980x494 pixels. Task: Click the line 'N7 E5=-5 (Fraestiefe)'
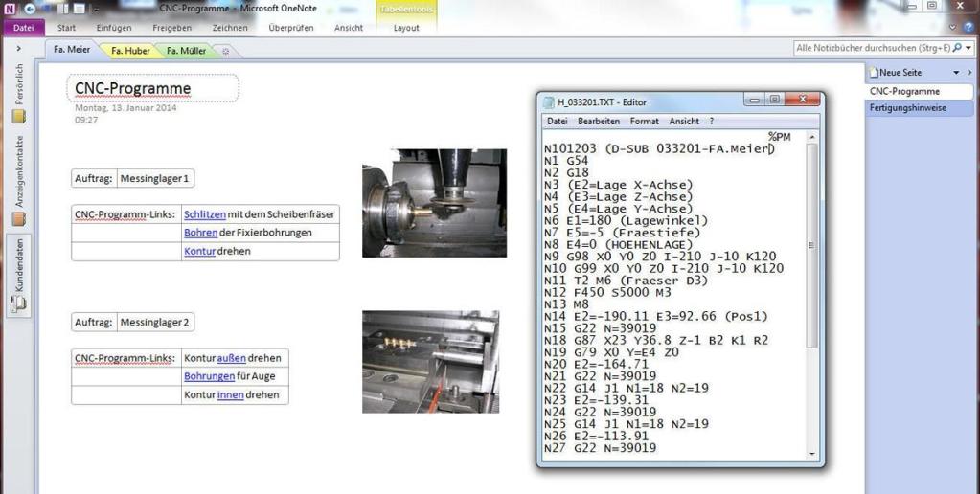(x=622, y=233)
